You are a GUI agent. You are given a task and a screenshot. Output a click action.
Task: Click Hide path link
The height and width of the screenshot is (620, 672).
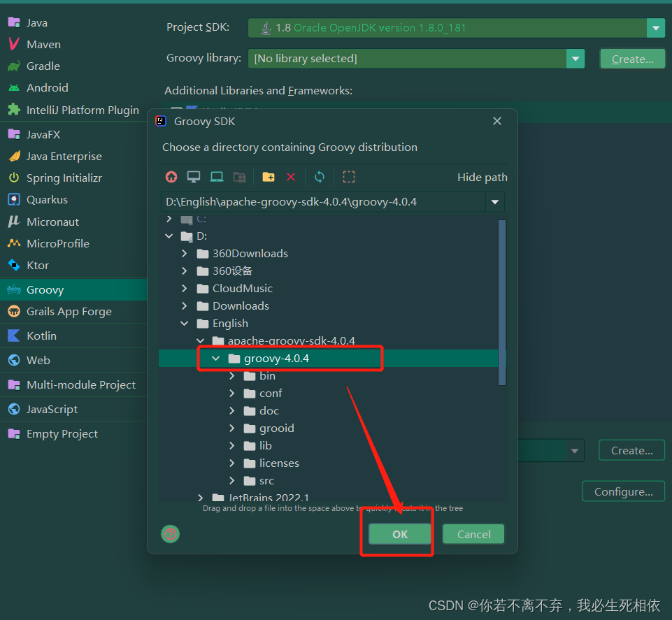coord(482,177)
